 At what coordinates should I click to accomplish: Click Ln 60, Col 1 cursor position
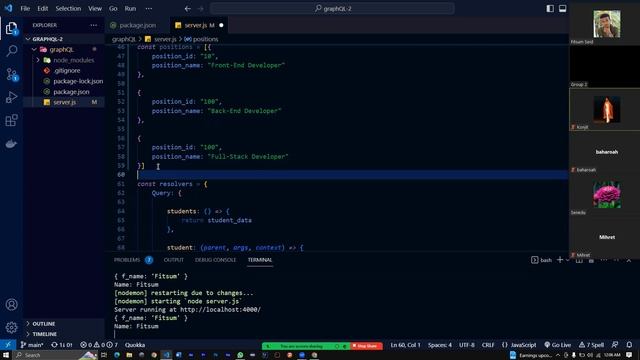(405, 345)
